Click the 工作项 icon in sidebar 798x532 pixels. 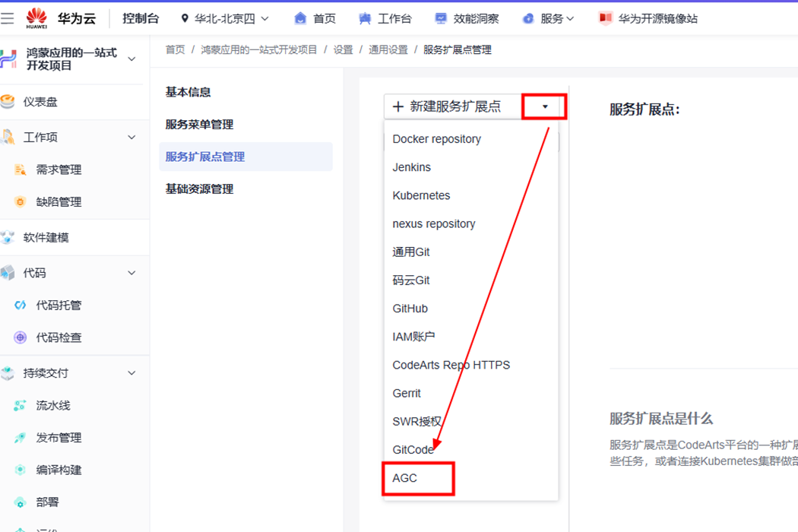(x=8, y=137)
